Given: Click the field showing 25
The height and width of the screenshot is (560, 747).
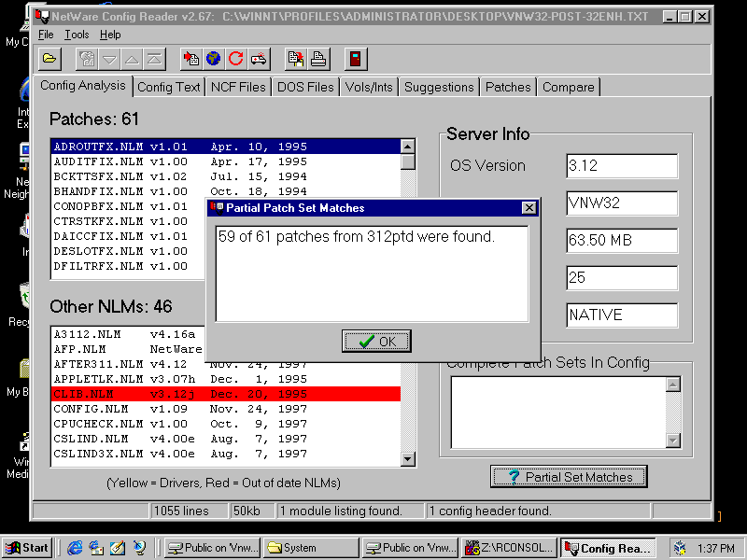Looking at the screenshot, I should [x=622, y=277].
